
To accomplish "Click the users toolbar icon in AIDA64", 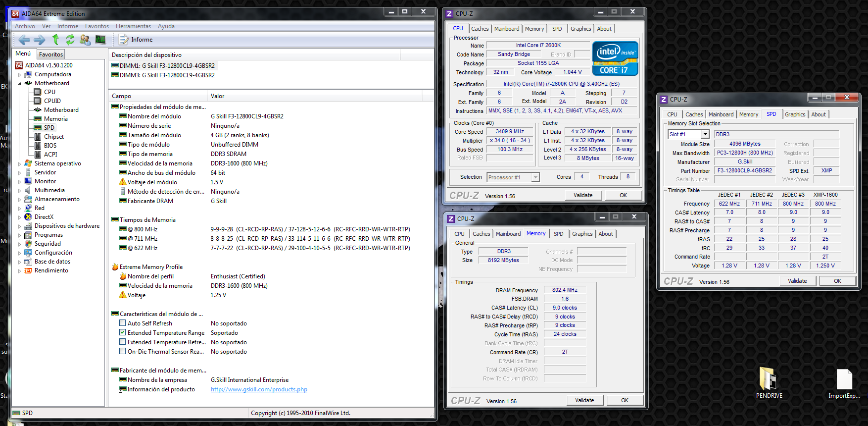I will (85, 40).
